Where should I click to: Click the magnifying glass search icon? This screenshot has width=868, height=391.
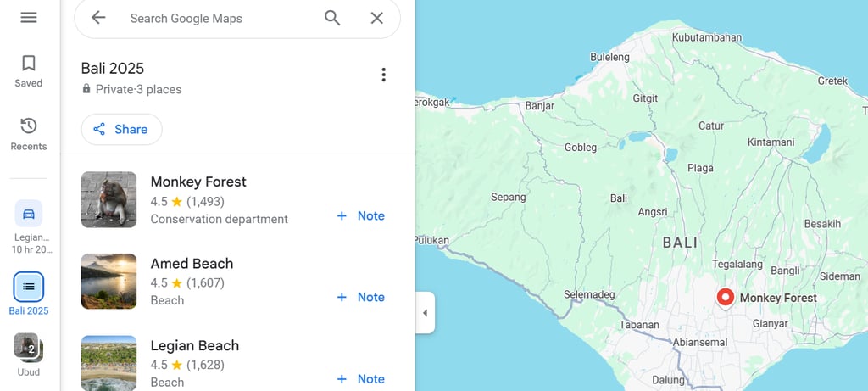click(332, 18)
